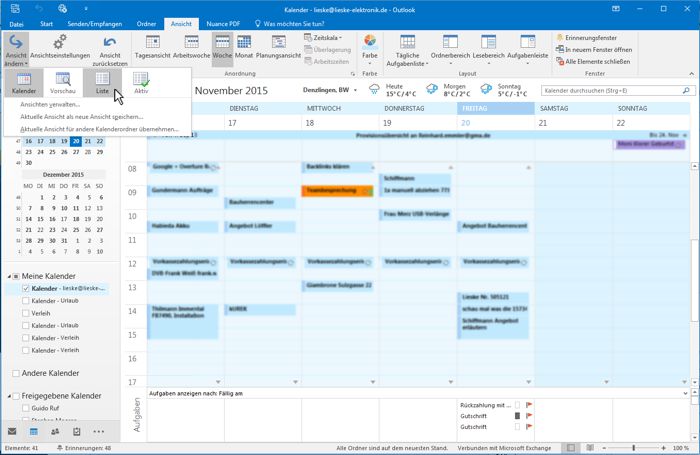
Task: Open the mail module icon in navigation bar
Action: [12, 431]
